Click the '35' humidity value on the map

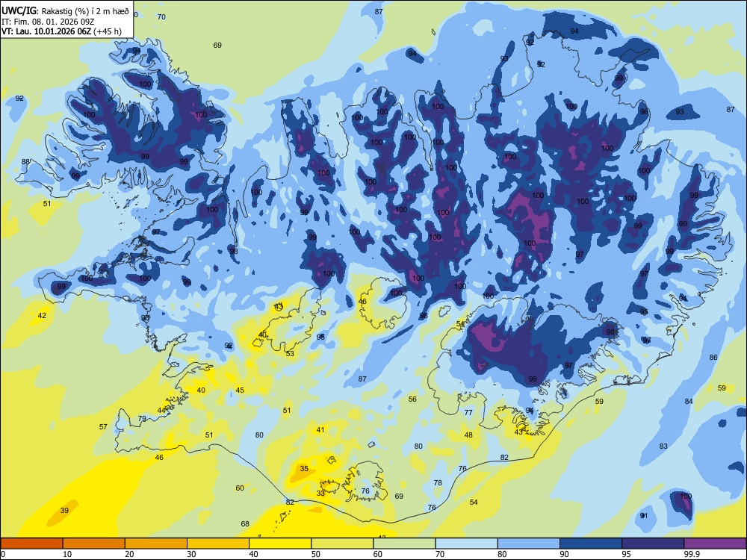[x=304, y=469]
